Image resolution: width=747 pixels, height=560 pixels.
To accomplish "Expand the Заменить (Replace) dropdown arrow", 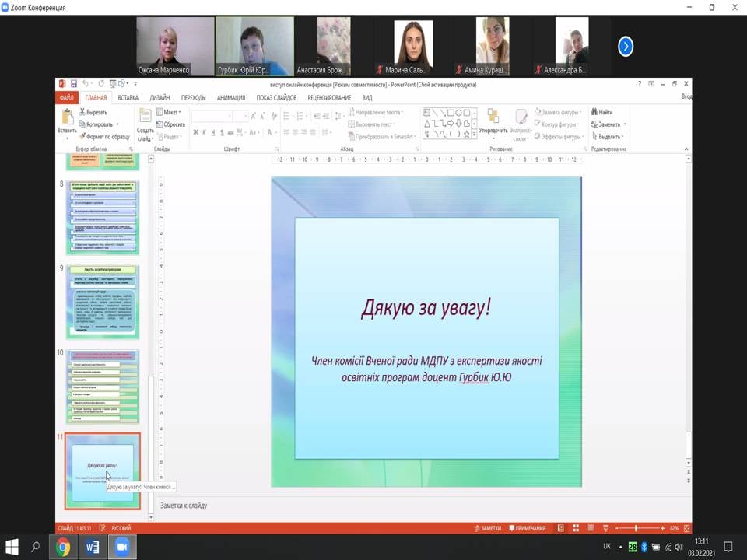I will [624, 124].
